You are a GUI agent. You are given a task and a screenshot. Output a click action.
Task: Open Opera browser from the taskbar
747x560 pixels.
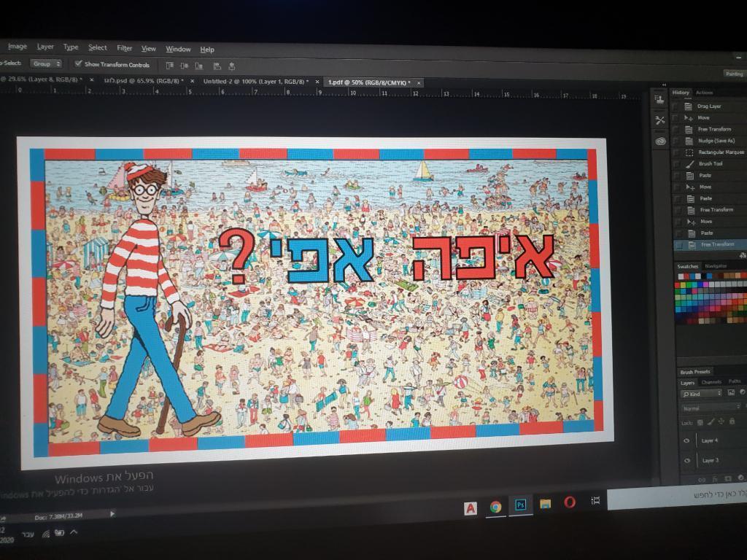point(569,502)
